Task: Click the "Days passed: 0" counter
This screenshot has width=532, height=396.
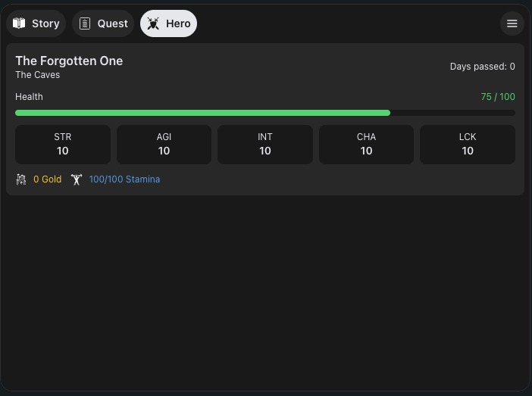Action: [483, 67]
